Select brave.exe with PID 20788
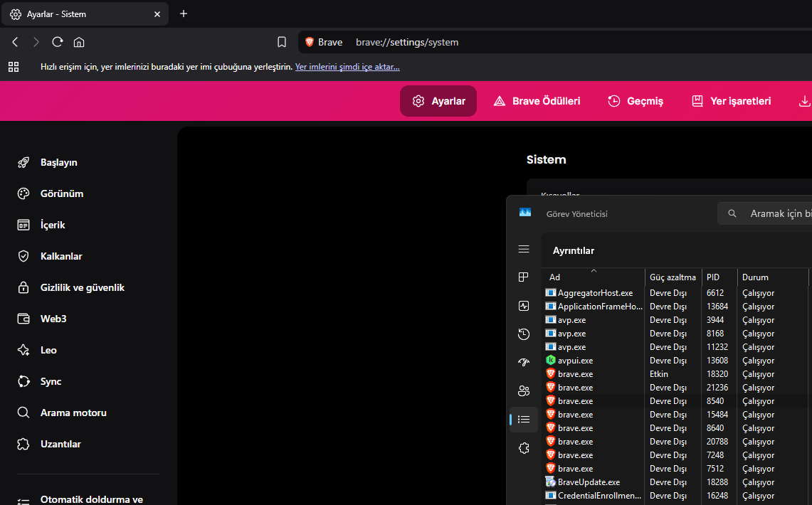This screenshot has height=505, width=812. [677, 442]
